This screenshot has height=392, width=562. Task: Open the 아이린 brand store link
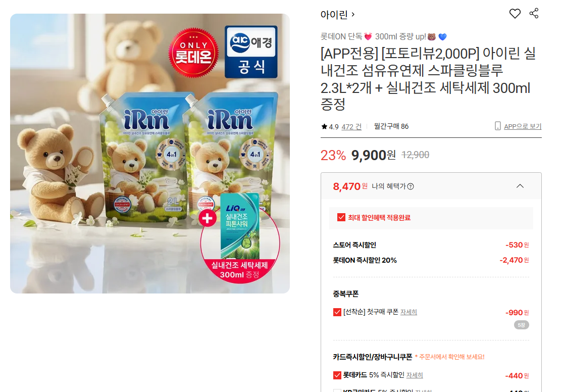pos(337,15)
